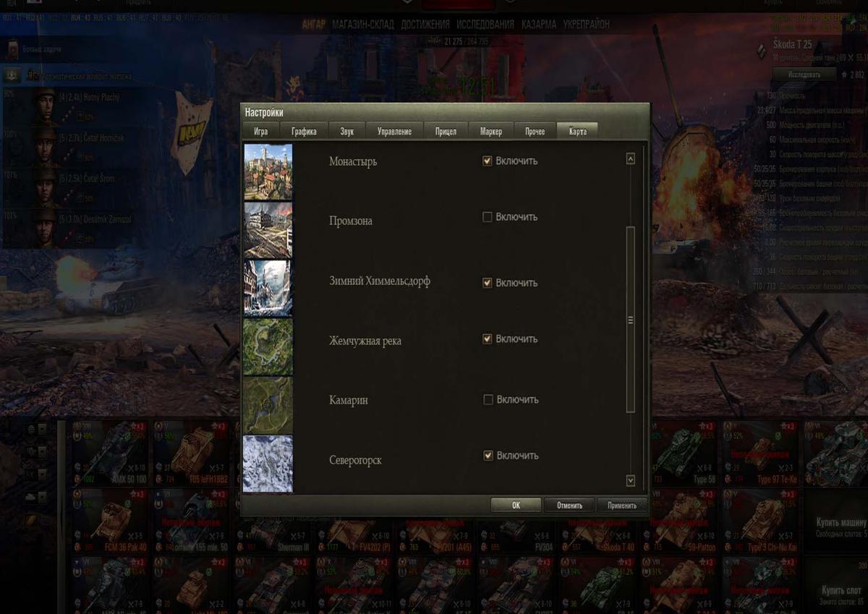Image resolution: width=868 pixels, height=614 pixels.
Task: Switch to the Карта settings tab
Action: click(577, 131)
